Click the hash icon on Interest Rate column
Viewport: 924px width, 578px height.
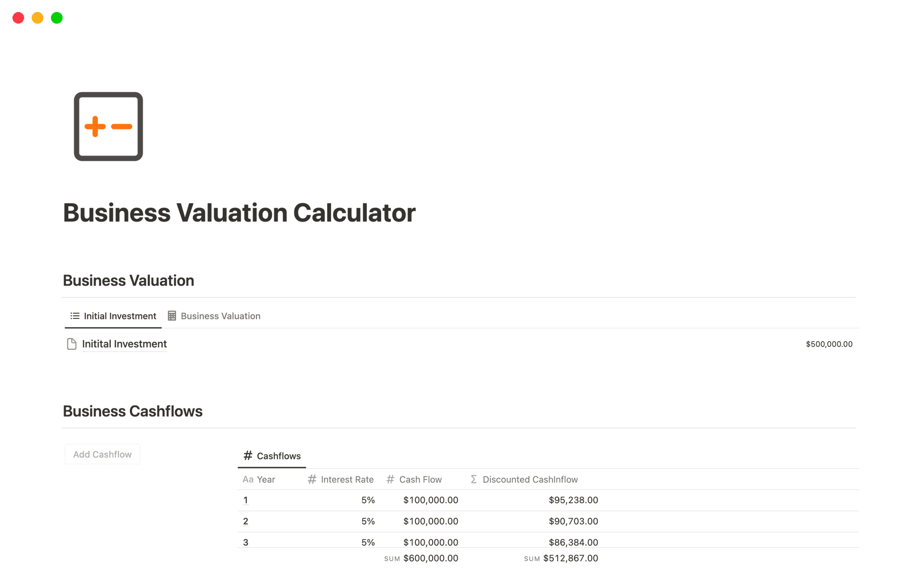pos(312,479)
